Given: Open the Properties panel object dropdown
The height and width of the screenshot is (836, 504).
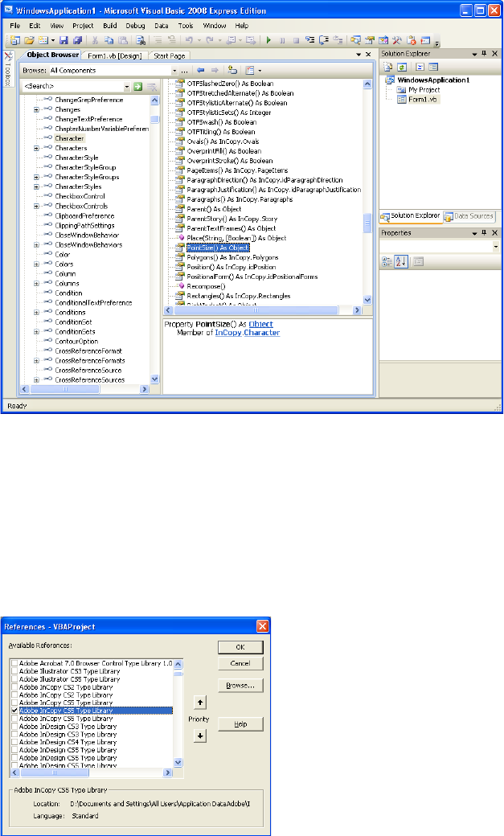Looking at the screenshot, I should [x=496, y=247].
